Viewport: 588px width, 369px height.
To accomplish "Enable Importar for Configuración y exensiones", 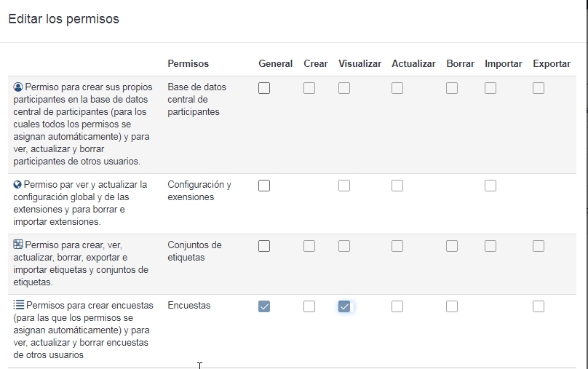I will (490, 186).
